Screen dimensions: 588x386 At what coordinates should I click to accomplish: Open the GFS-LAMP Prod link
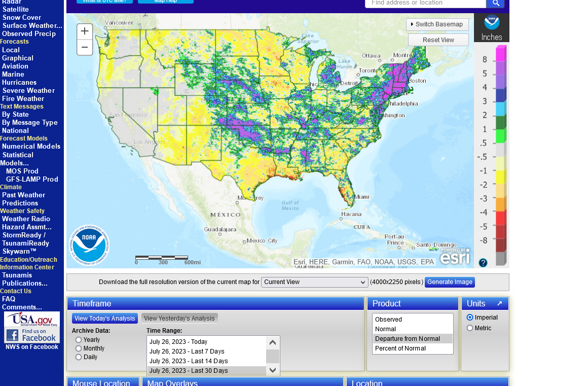click(x=32, y=180)
